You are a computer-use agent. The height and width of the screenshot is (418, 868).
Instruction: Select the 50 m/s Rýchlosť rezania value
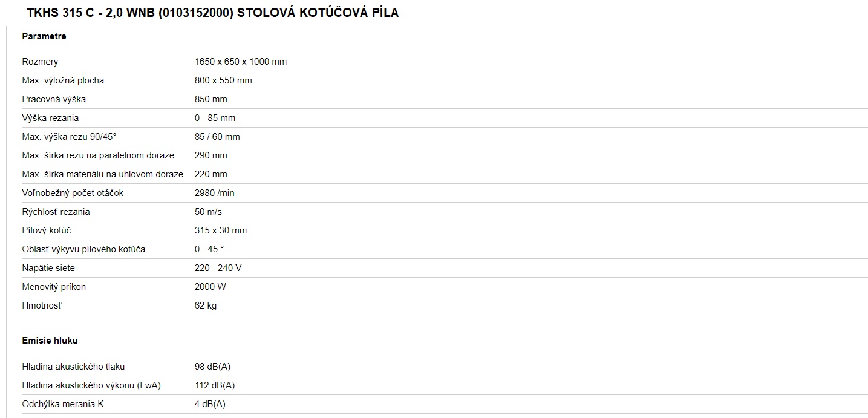click(x=208, y=212)
